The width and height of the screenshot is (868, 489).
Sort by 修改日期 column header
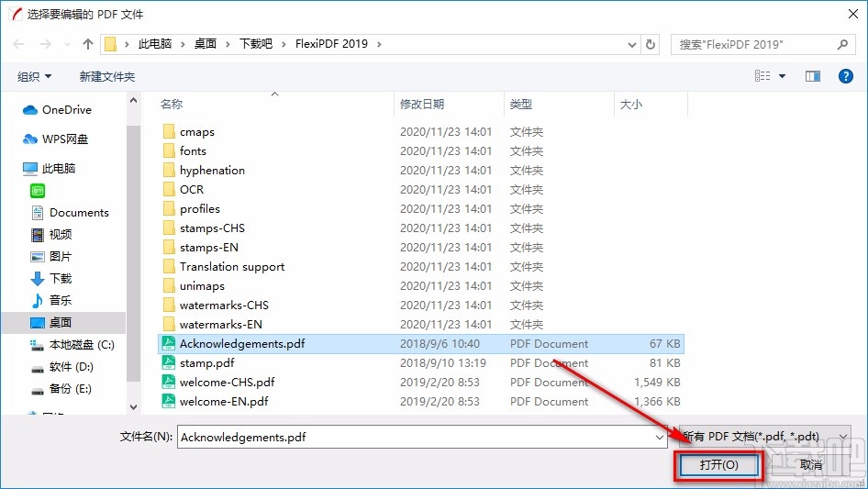[422, 104]
